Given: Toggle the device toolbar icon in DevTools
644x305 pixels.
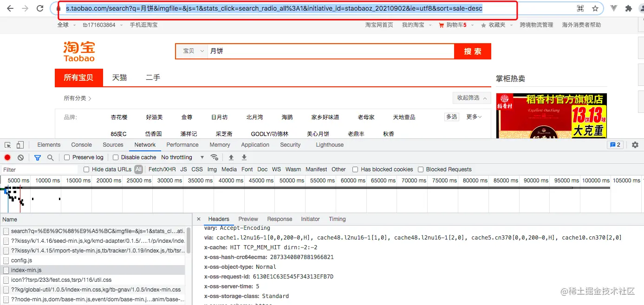Looking at the screenshot, I should (20, 145).
